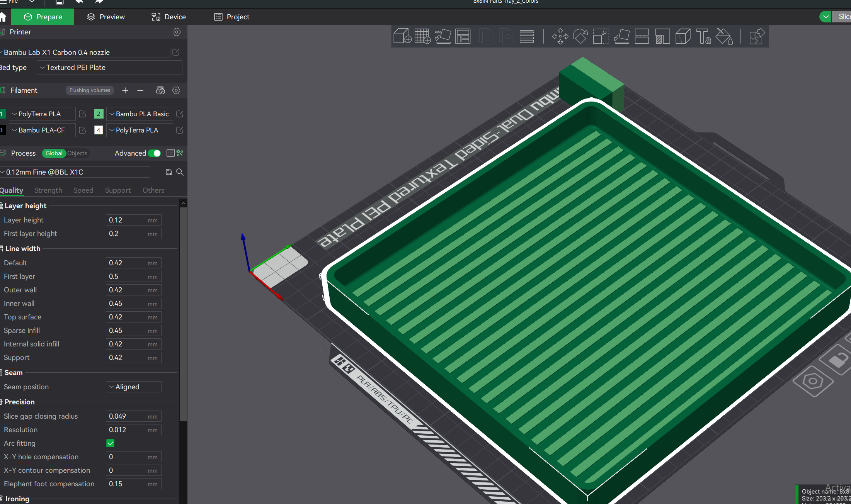Click the Add object cube icon
This screenshot has width=851, height=504.
pyautogui.click(x=402, y=36)
